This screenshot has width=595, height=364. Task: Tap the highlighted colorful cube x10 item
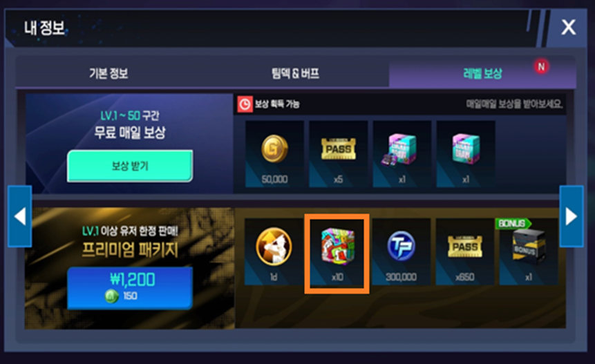(337, 253)
